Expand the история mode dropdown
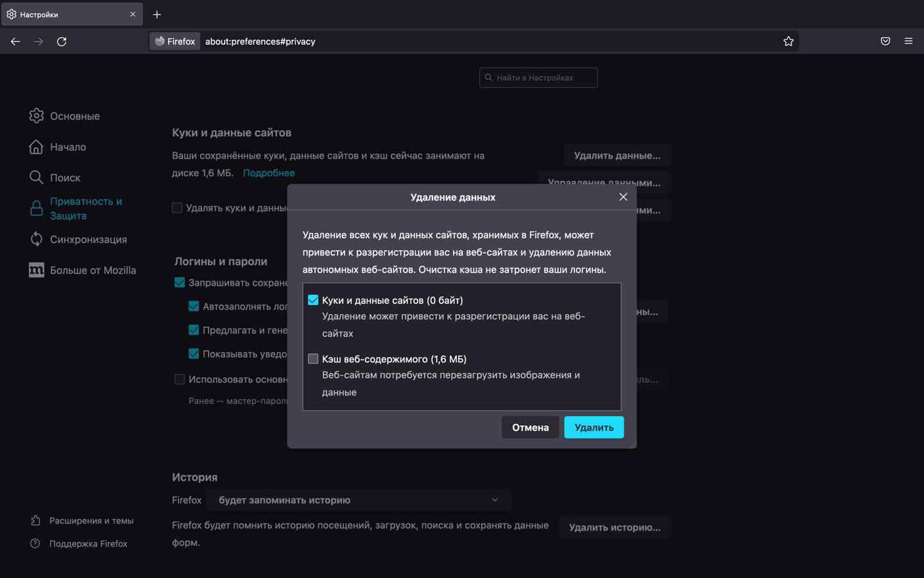Viewport: 924px width, 578px height. coord(359,500)
